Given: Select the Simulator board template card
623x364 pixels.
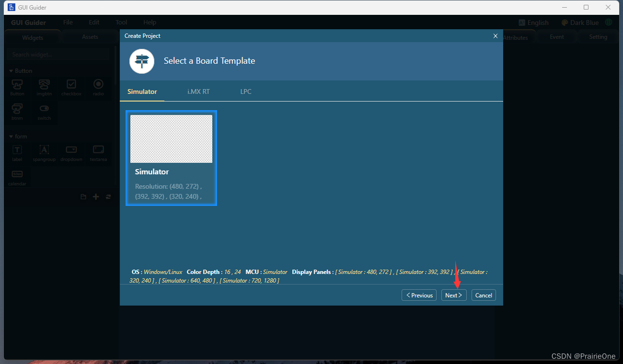Looking at the screenshot, I should (x=171, y=158).
